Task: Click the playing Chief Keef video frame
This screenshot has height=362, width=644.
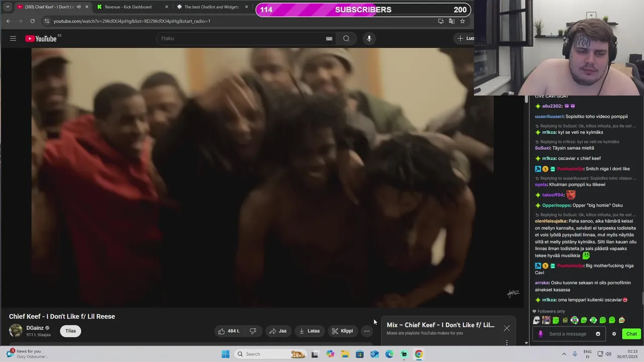Action: [262, 177]
